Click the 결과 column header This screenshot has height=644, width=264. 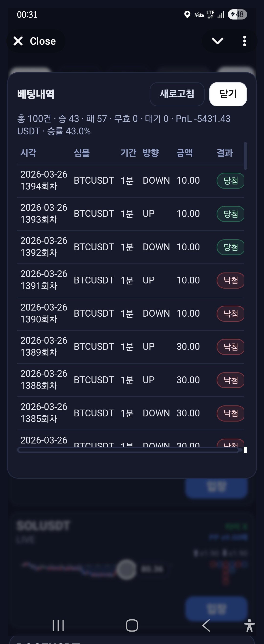[x=224, y=153]
